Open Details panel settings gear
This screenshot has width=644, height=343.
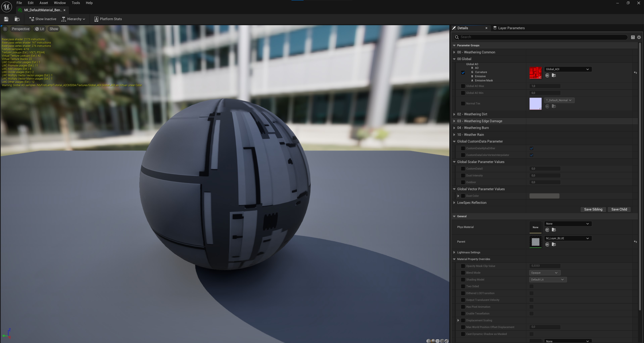639,37
